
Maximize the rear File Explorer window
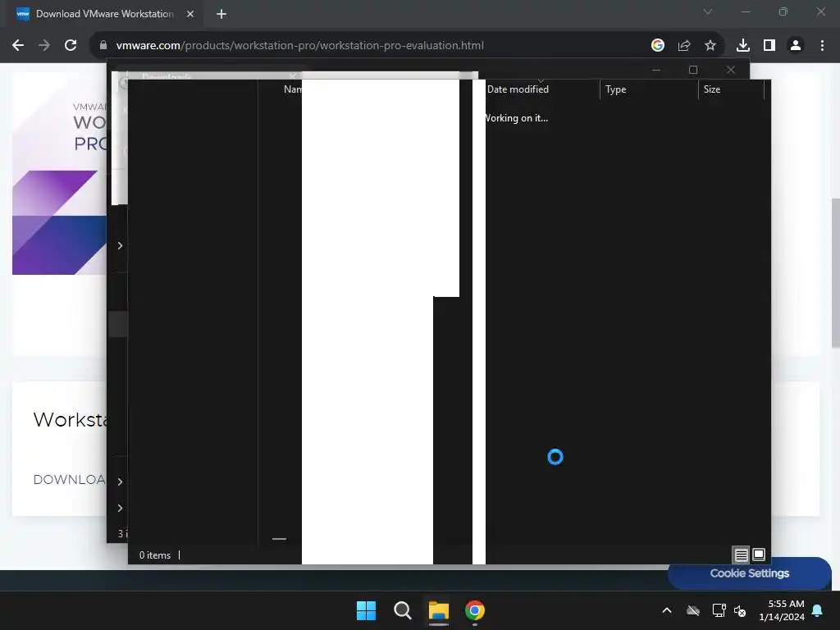[693, 70]
